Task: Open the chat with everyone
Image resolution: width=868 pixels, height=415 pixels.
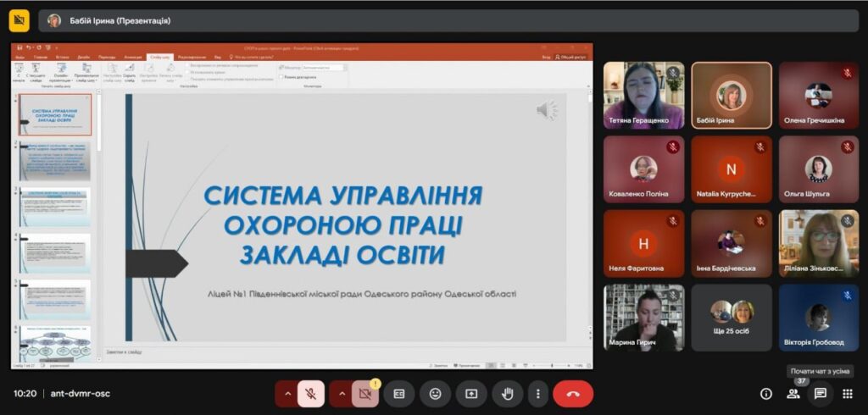Action: (821, 394)
